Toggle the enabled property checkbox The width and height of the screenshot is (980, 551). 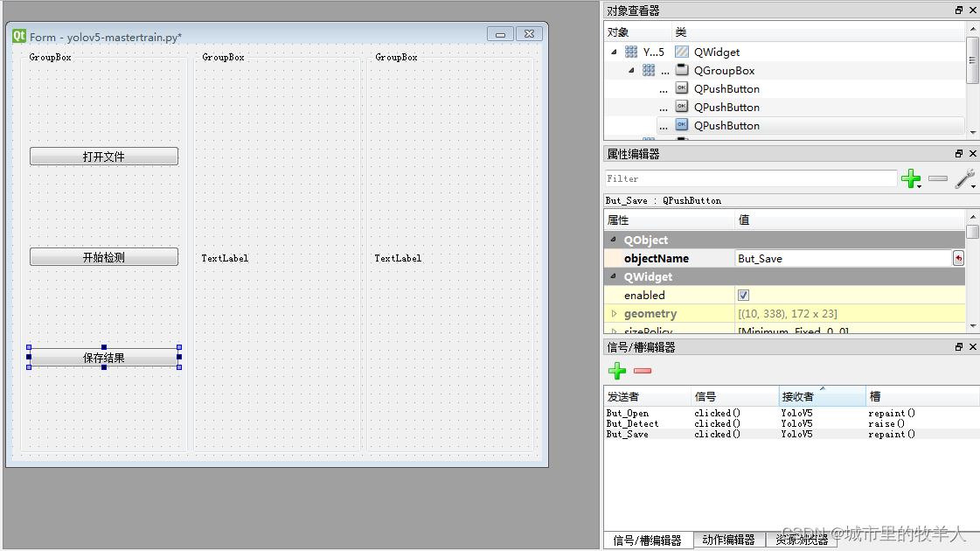pyautogui.click(x=743, y=296)
